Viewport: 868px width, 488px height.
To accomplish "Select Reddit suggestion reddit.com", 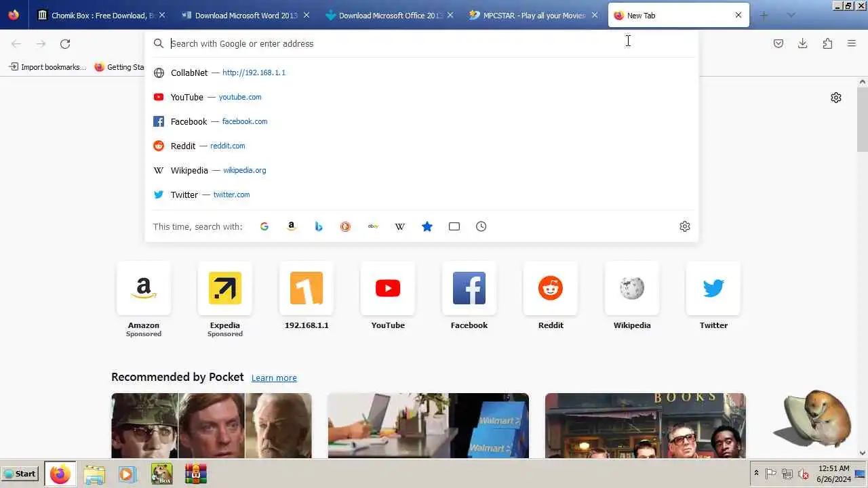I will (x=421, y=146).
